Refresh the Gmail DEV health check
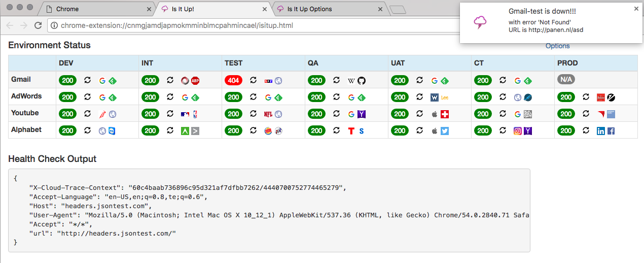The height and width of the screenshot is (263, 644). [87, 80]
